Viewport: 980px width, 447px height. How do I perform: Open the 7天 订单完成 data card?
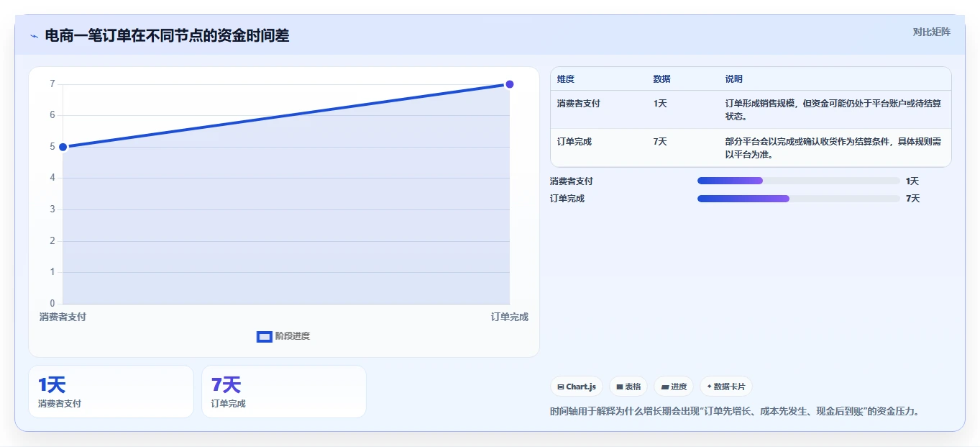tap(284, 392)
